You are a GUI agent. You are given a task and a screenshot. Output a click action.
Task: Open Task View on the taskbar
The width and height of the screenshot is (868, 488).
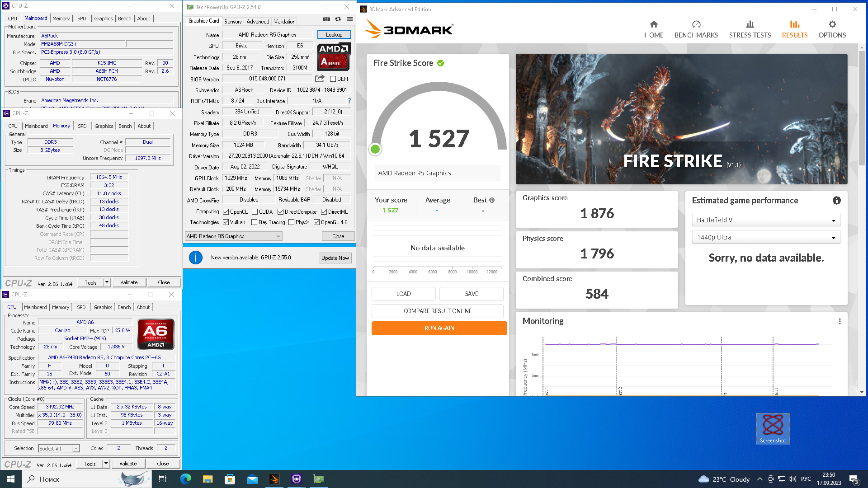coord(163,479)
